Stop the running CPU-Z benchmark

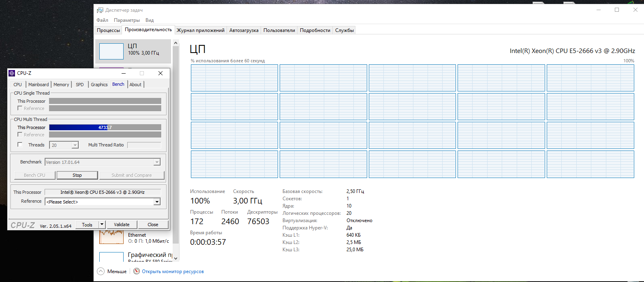(77, 175)
